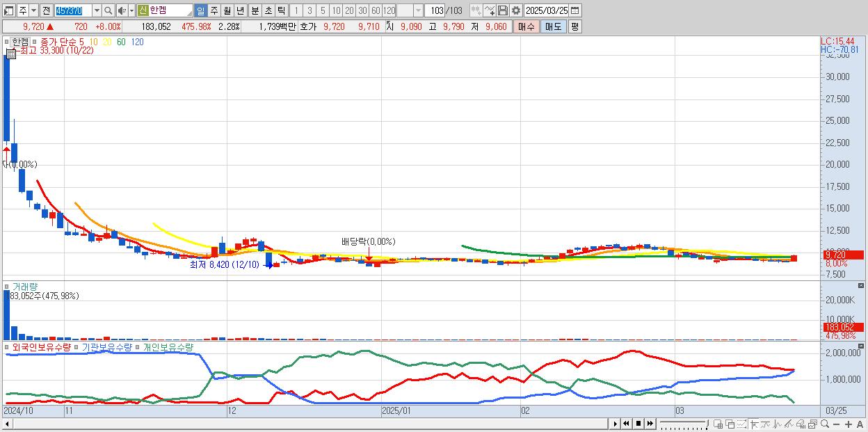The width and height of the screenshot is (868, 432).
Task: Open the custom interval dropdown arrow
Action: click(418, 10)
